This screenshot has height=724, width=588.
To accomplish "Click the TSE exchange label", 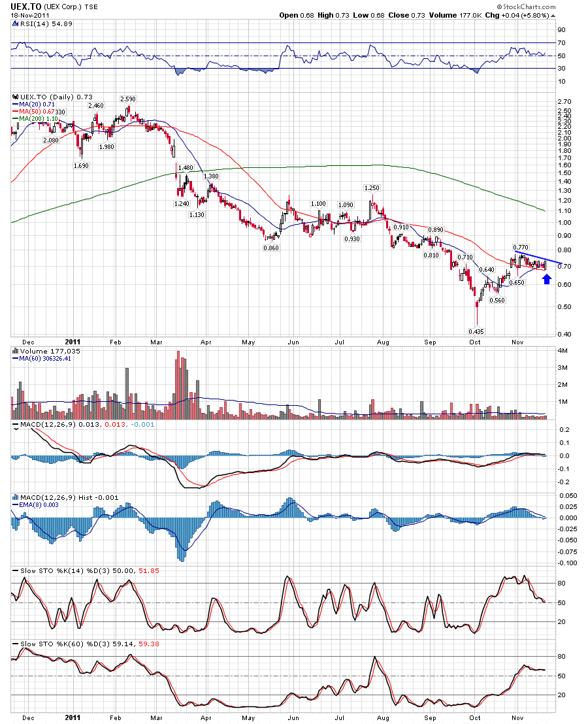I will pos(91,7).
